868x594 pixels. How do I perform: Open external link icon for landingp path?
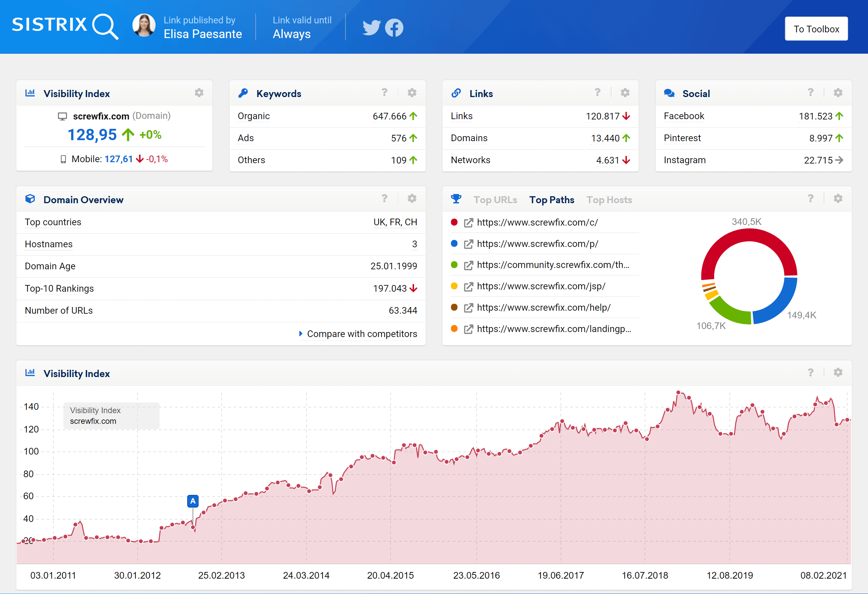[468, 329]
